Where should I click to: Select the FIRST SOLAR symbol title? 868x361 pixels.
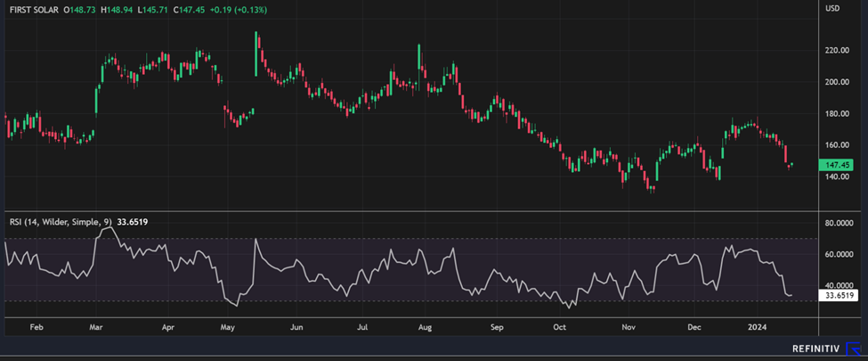34,7
